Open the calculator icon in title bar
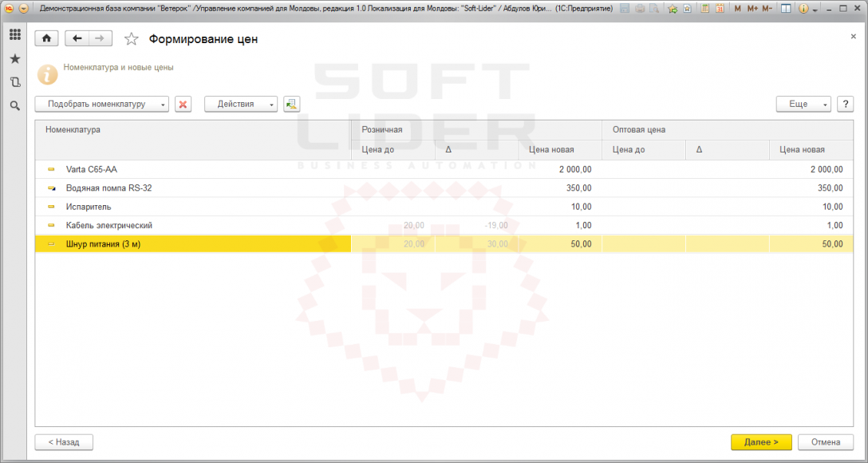The image size is (868, 463). coord(704,9)
